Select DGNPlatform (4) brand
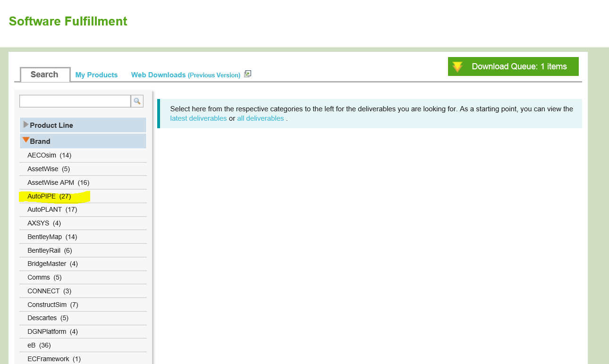 [53, 331]
